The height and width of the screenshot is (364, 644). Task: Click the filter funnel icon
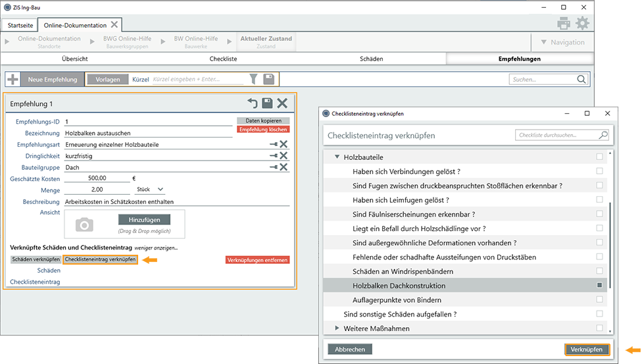point(253,80)
